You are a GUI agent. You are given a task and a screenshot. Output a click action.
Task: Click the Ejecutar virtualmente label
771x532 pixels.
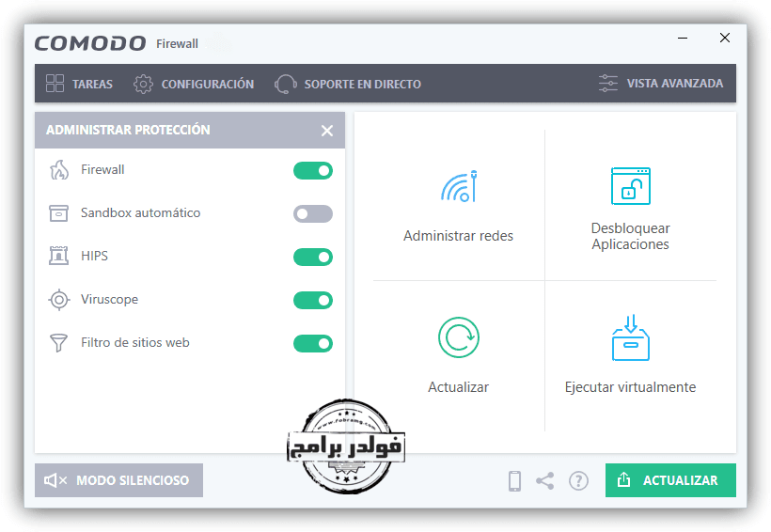pyautogui.click(x=630, y=387)
